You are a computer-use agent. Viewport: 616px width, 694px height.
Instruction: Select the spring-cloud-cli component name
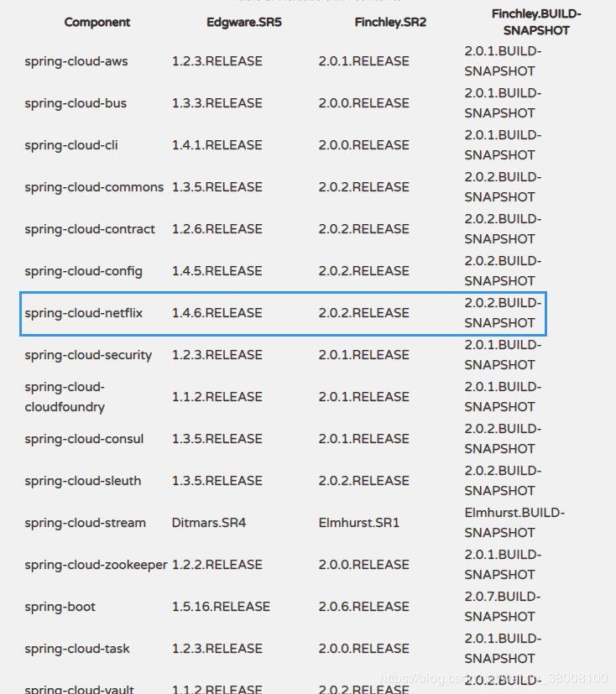[71, 145]
